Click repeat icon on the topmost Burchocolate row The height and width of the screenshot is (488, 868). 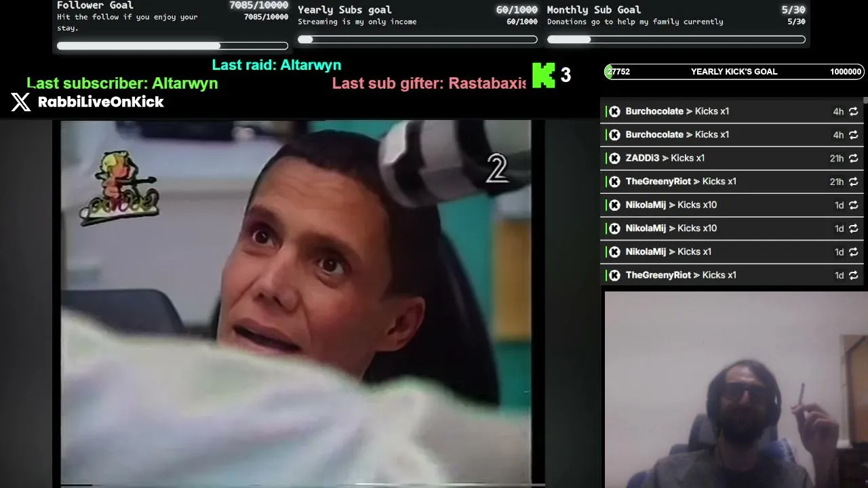(x=853, y=112)
